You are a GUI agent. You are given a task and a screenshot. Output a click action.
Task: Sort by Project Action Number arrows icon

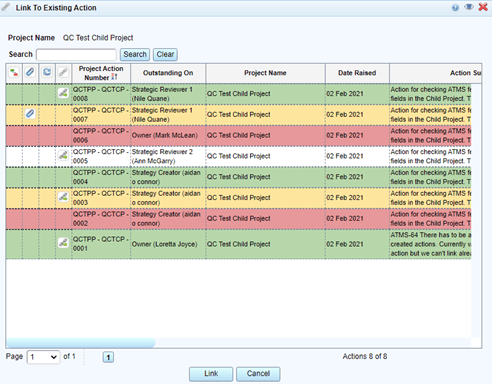[x=114, y=77]
